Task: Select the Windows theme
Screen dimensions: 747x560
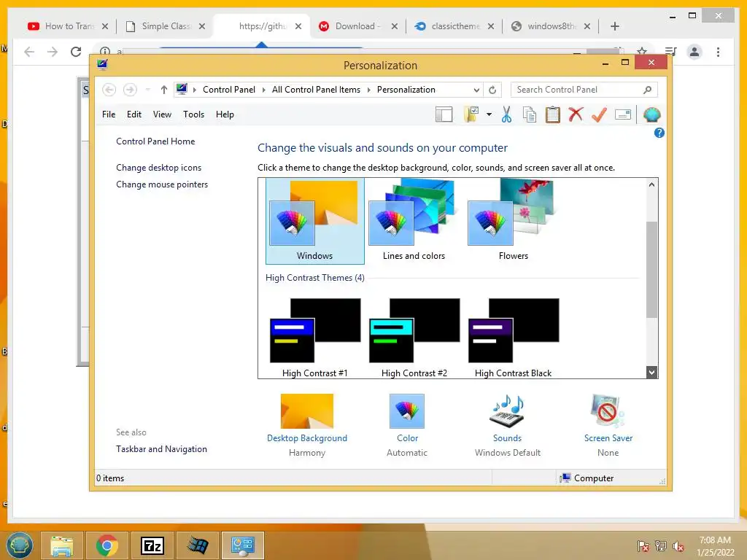Action: tap(315, 221)
